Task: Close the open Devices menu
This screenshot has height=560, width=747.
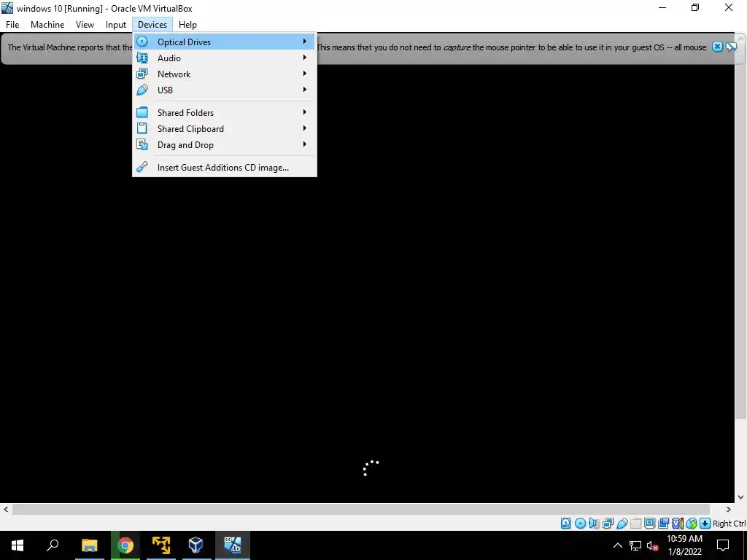Action: pos(152,25)
